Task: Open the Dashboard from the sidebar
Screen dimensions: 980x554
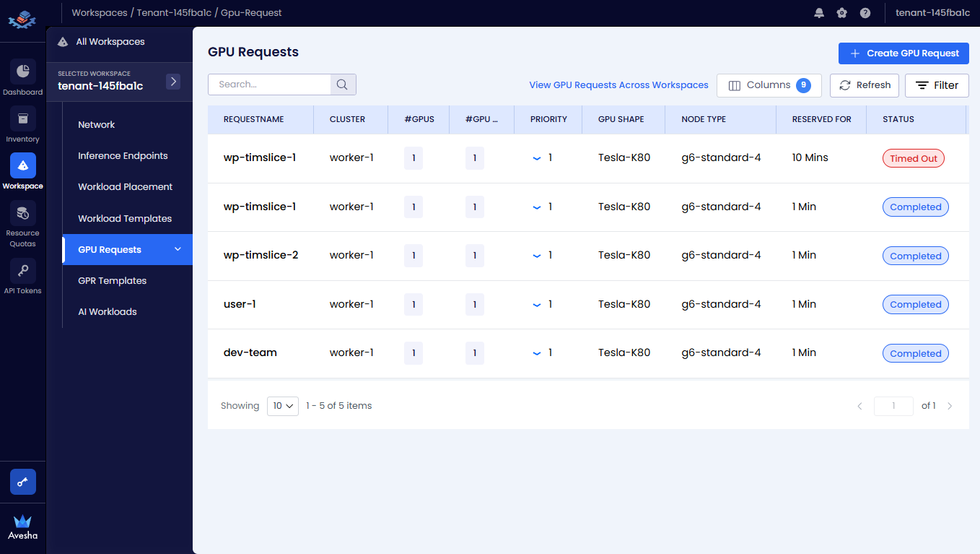Action: (22, 72)
